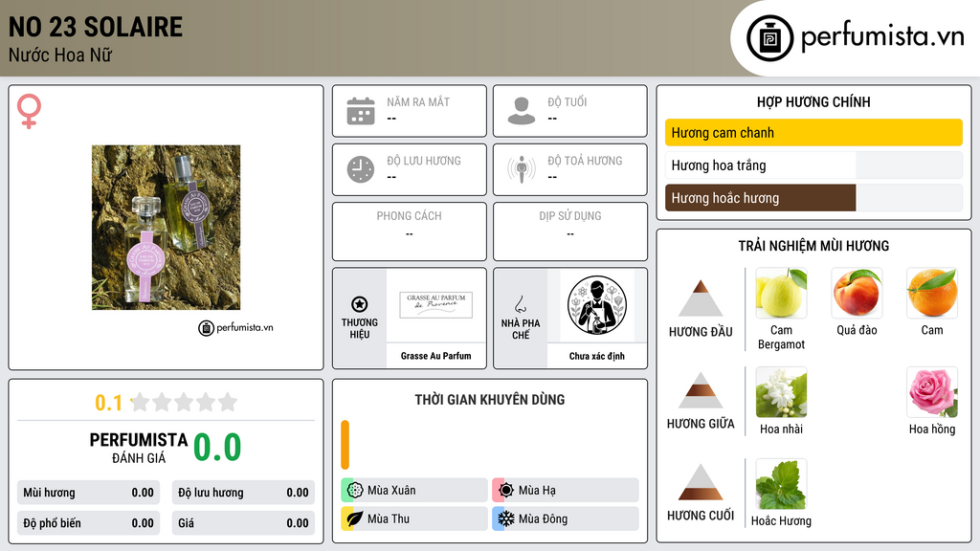Viewport: 980px width, 551px height.
Task: Click the Hương Cuối pyramid icon
Action: click(701, 482)
